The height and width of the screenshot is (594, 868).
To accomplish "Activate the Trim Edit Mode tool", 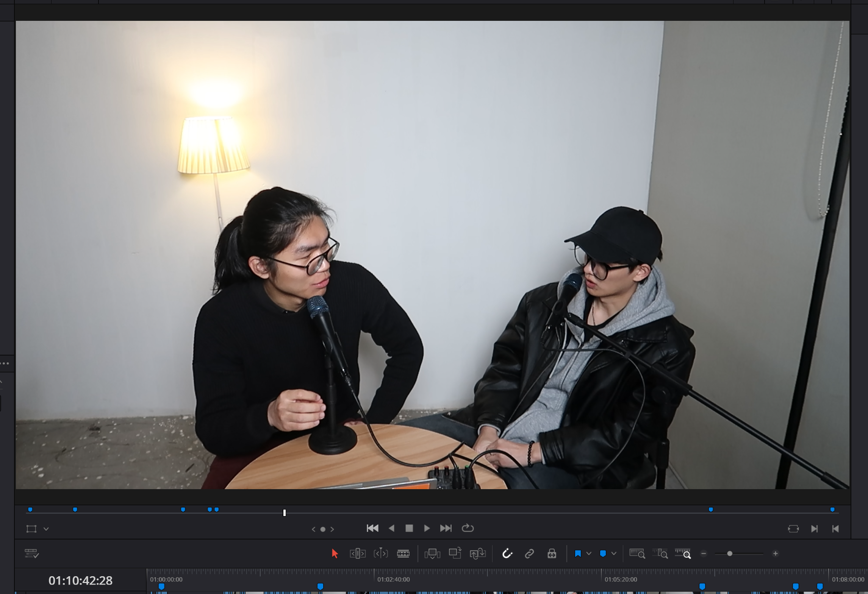I will (358, 553).
